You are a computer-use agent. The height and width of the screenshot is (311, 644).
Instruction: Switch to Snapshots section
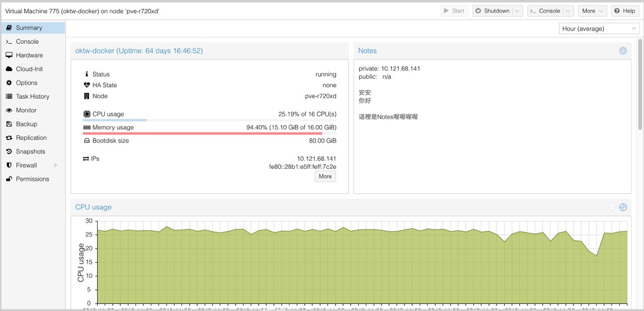click(33, 151)
